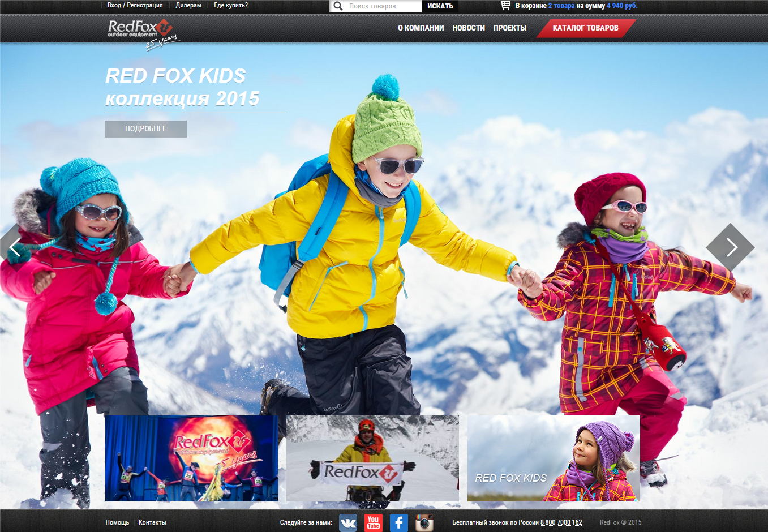Screen dimensions: 768x532
Task: Click the коллекция 2015 banner subtitle
Action: (x=182, y=98)
